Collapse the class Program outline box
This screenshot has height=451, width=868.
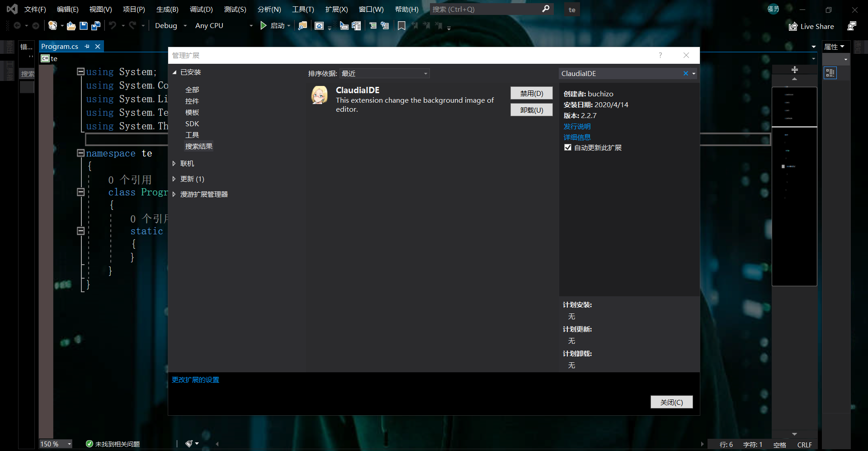click(x=80, y=192)
